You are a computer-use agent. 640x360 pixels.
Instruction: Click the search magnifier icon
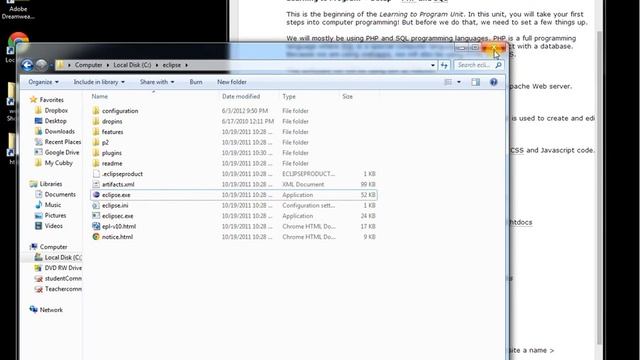[x=498, y=65]
